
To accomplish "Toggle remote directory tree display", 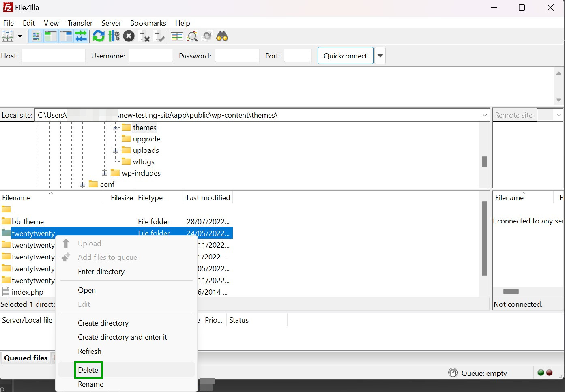I will coord(66,36).
